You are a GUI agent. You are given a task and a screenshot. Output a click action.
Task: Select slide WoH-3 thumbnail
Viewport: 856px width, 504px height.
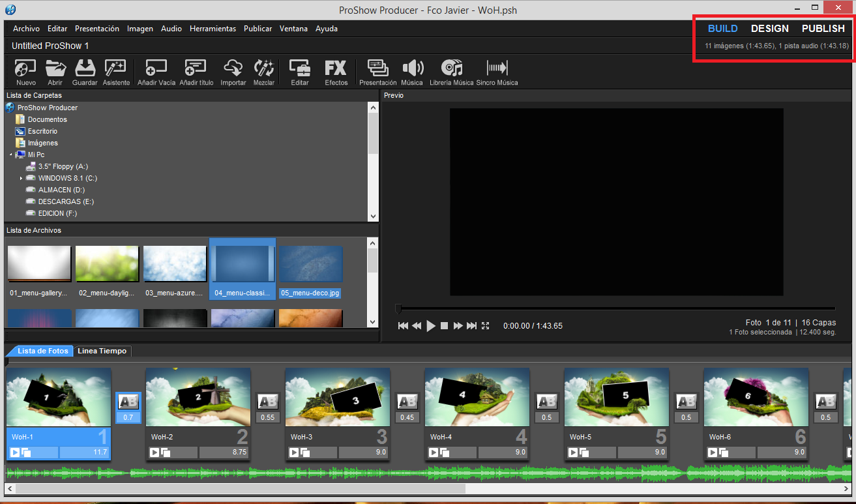tap(338, 397)
